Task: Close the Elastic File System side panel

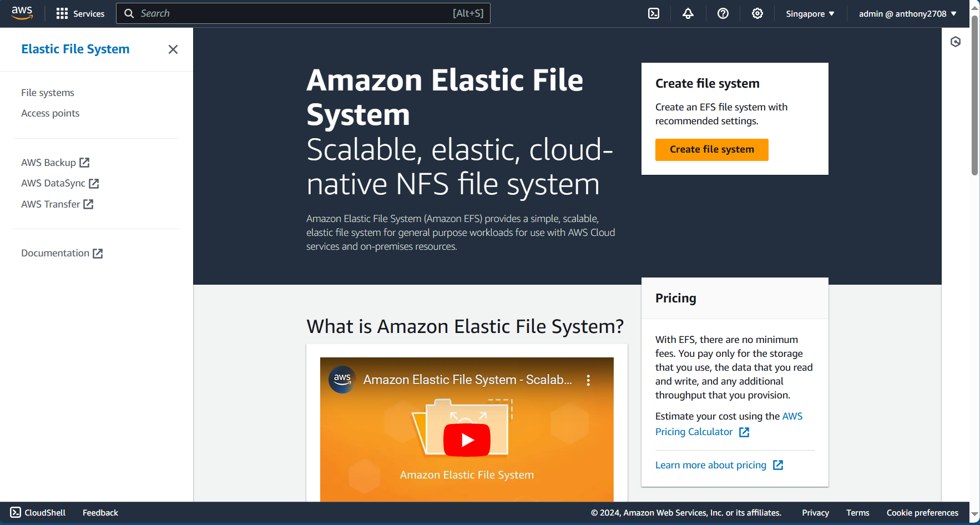Action: pos(173,49)
